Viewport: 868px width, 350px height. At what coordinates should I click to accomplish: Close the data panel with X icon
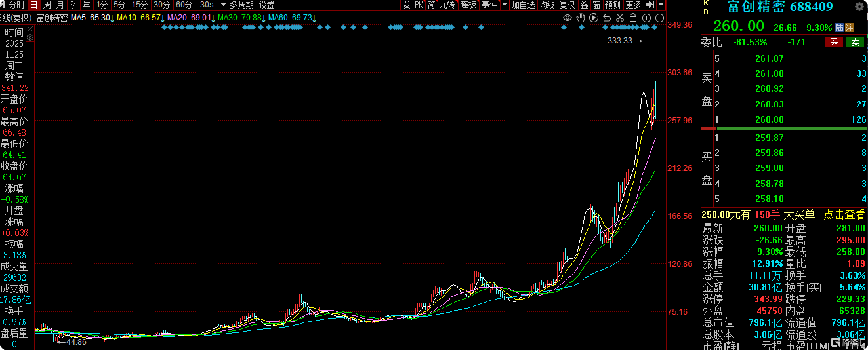tap(30, 29)
